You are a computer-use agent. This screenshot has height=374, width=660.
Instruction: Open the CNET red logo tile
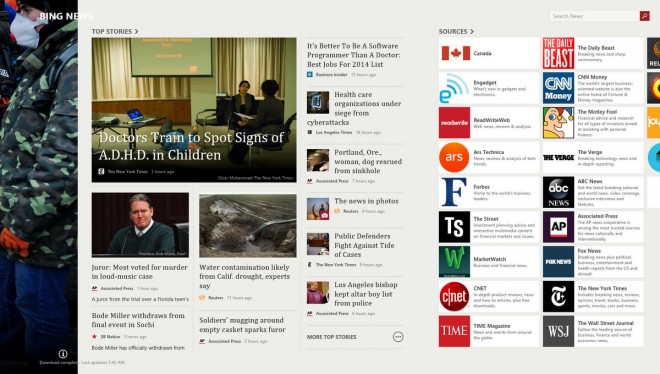pos(454,297)
